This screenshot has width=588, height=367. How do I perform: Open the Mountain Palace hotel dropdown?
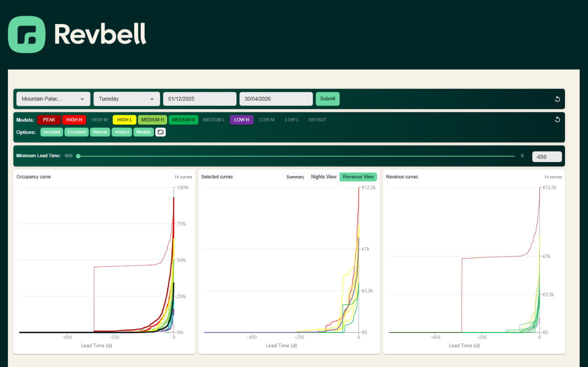[53, 99]
